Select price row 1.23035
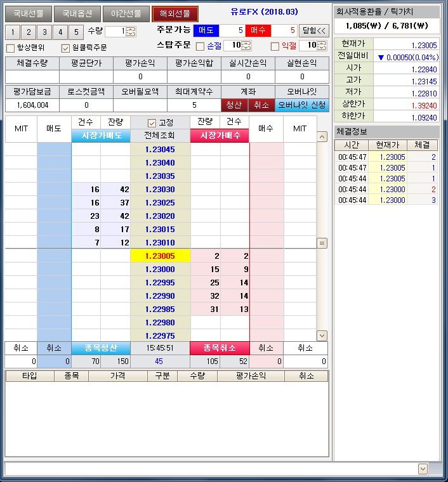 [x=160, y=176]
